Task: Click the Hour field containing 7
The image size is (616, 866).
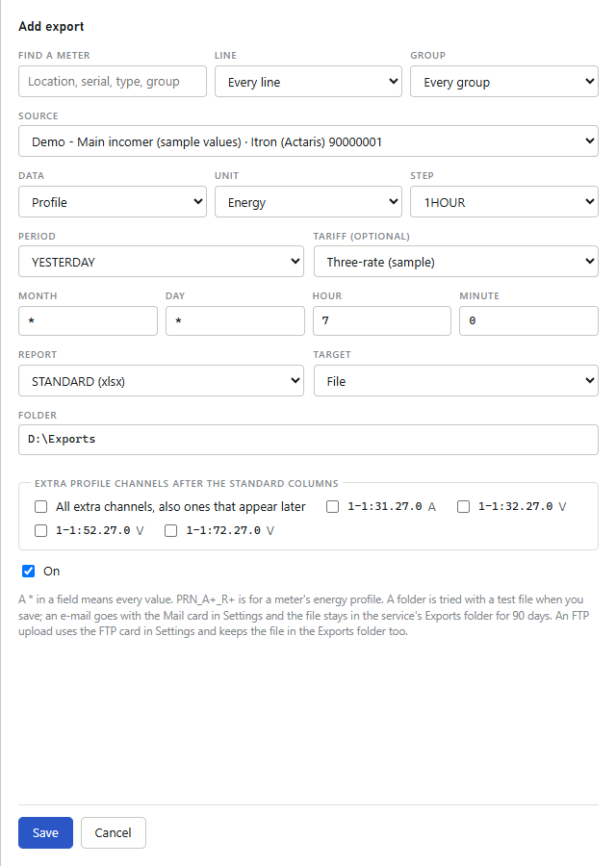Action: click(x=382, y=320)
